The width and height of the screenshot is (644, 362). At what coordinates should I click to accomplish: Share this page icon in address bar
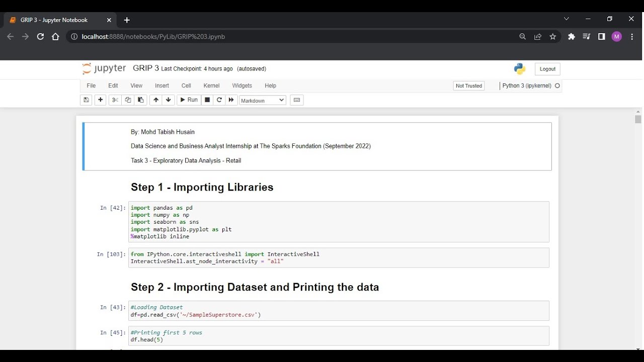538,37
